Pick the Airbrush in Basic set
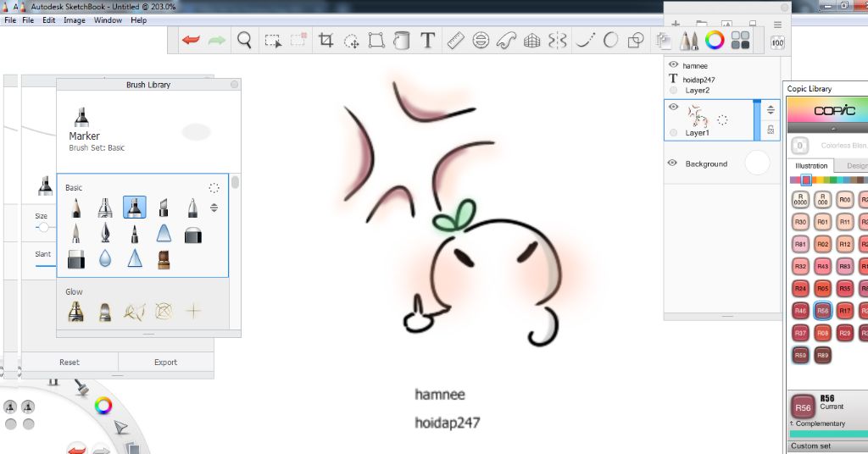Screen dimensions: 868x454 105,208
